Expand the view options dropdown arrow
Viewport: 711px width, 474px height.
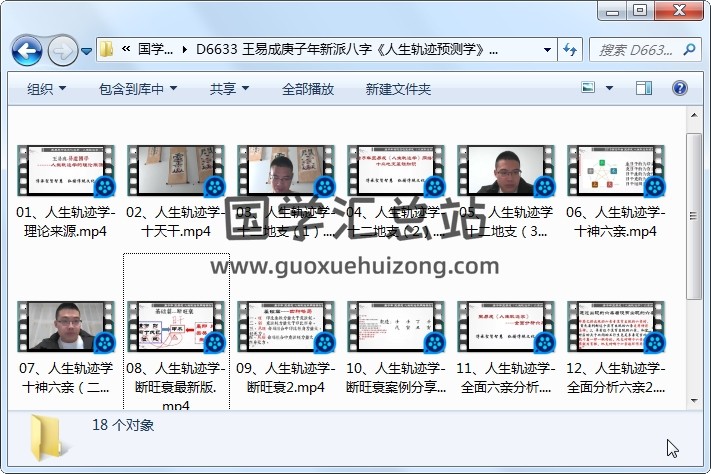tap(611, 88)
